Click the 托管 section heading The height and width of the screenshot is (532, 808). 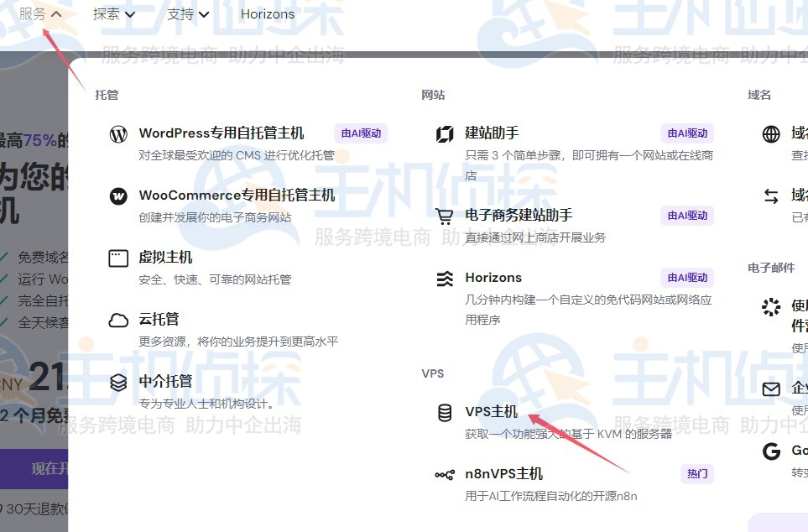pyautogui.click(x=107, y=95)
